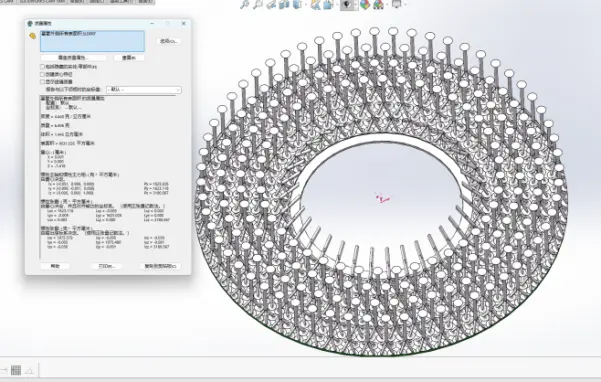Click the blue cube icon next to Section View

297,4
